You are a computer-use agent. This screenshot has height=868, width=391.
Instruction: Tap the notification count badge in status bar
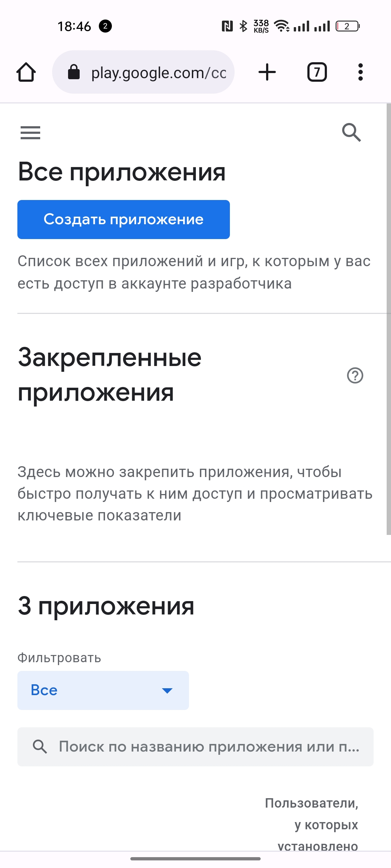pos(105,26)
